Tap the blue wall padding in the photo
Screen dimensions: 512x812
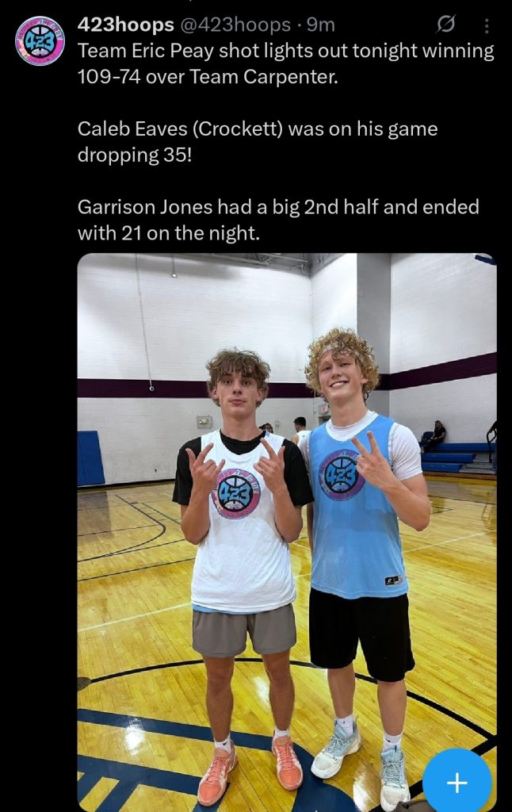click(x=90, y=458)
